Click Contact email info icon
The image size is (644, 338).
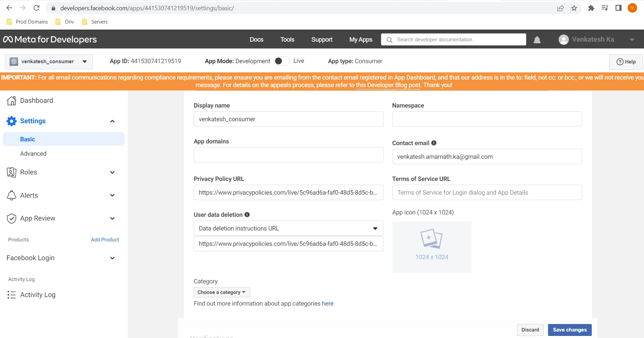click(x=434, y=143)
